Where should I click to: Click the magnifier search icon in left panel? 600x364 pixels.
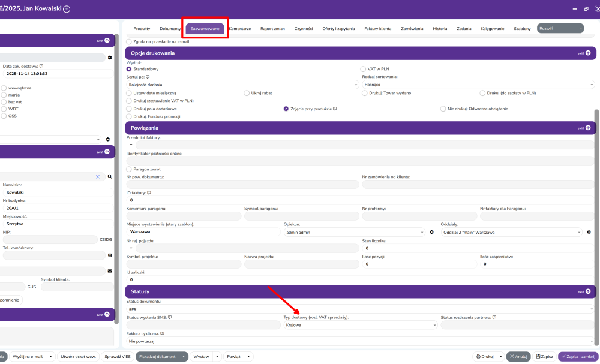110,177
